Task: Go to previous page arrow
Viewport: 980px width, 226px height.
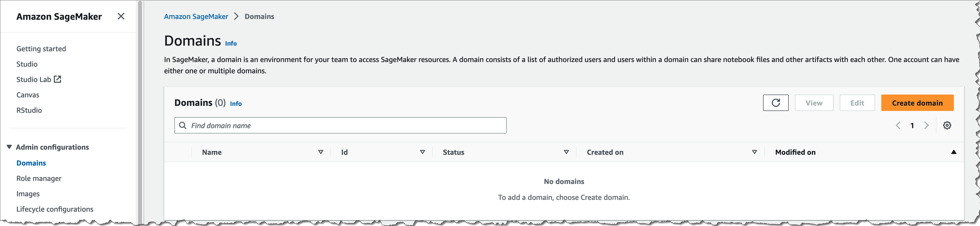Action: pyautogui.click(x=898, y=126)
